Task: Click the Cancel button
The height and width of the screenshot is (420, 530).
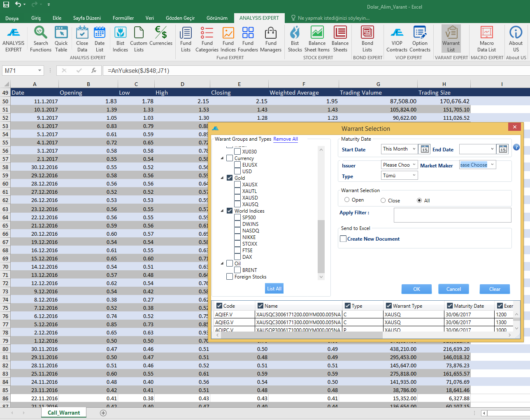Action: point(453,289)
